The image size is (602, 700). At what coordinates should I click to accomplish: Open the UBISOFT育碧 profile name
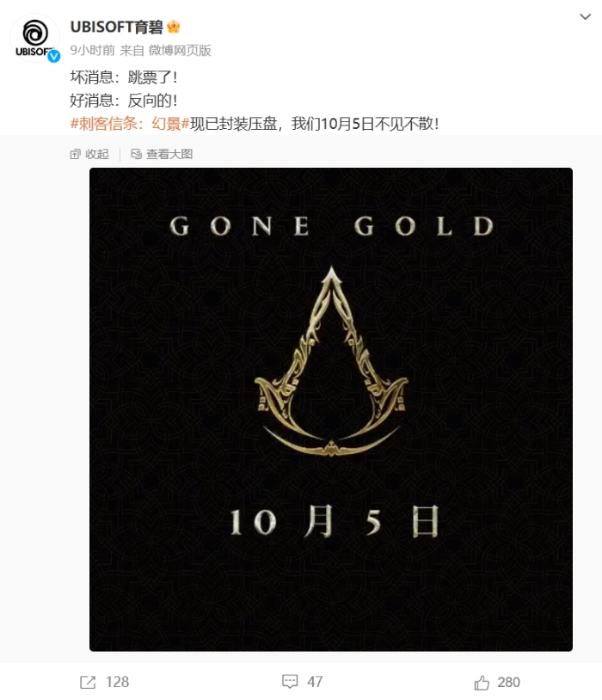coord(117,28)
